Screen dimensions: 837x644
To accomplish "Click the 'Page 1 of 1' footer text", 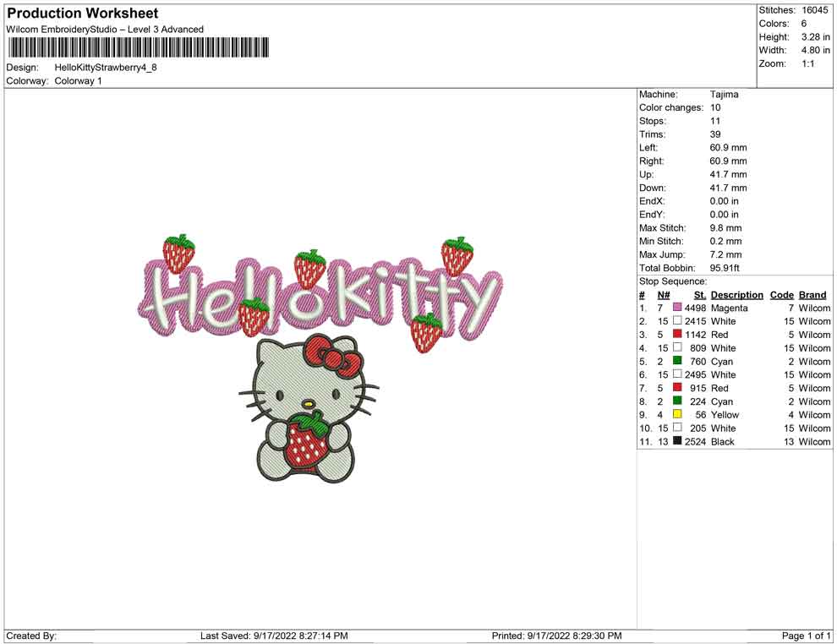I will (806, 636).
